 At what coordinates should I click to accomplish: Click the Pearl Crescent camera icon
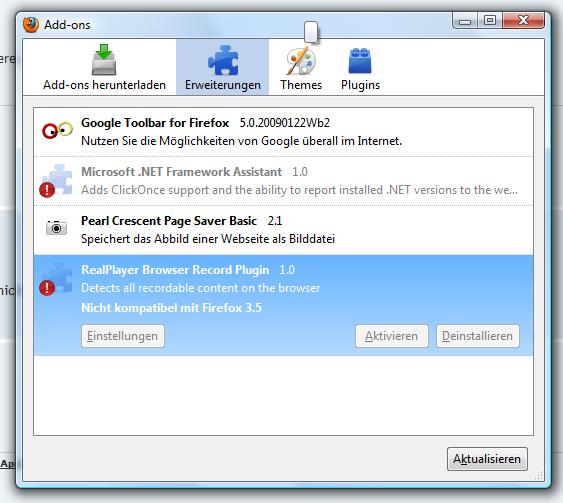coord(56,228)
